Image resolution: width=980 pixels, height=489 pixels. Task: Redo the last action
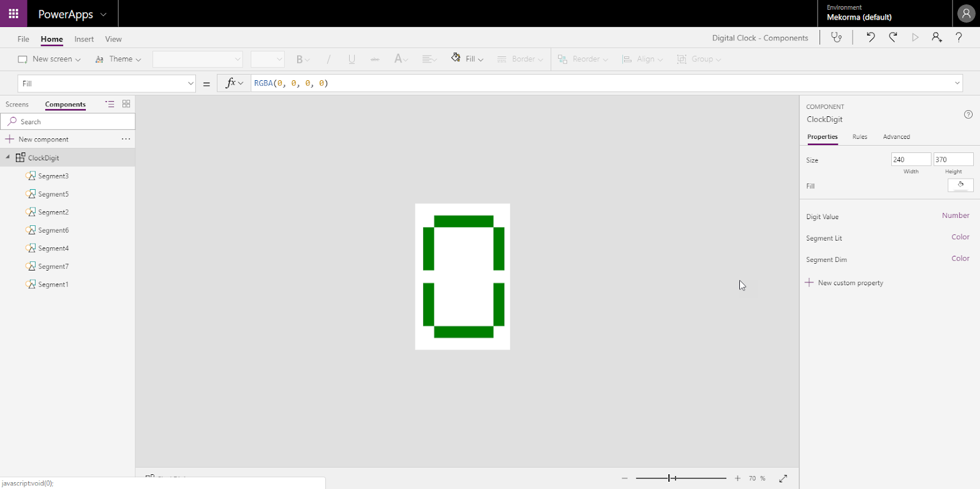tap(893, 37)
